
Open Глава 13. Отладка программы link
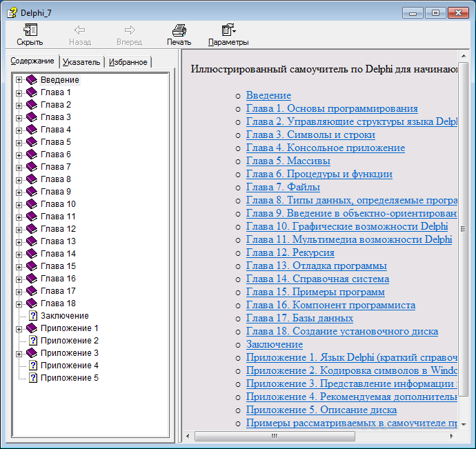(x=317, y=266)
